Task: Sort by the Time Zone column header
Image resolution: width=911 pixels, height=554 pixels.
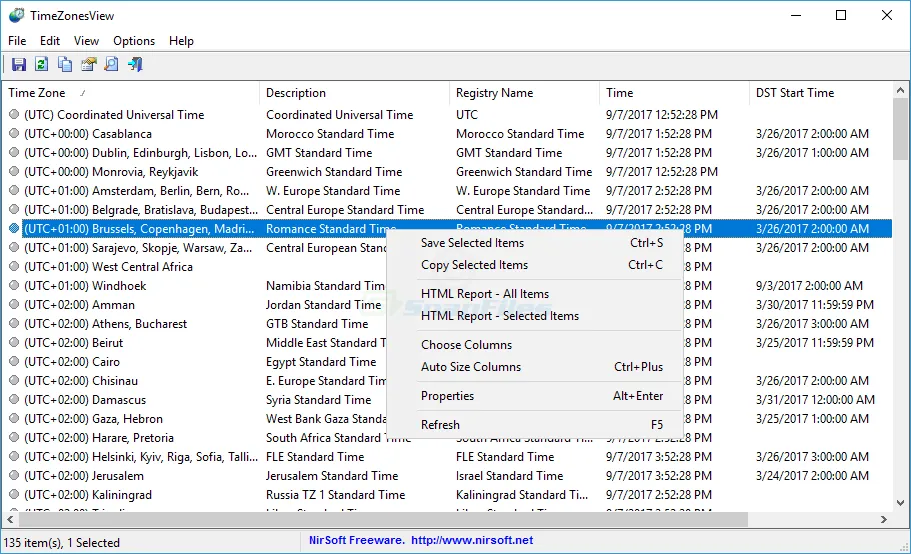Action: coord(131,93)
